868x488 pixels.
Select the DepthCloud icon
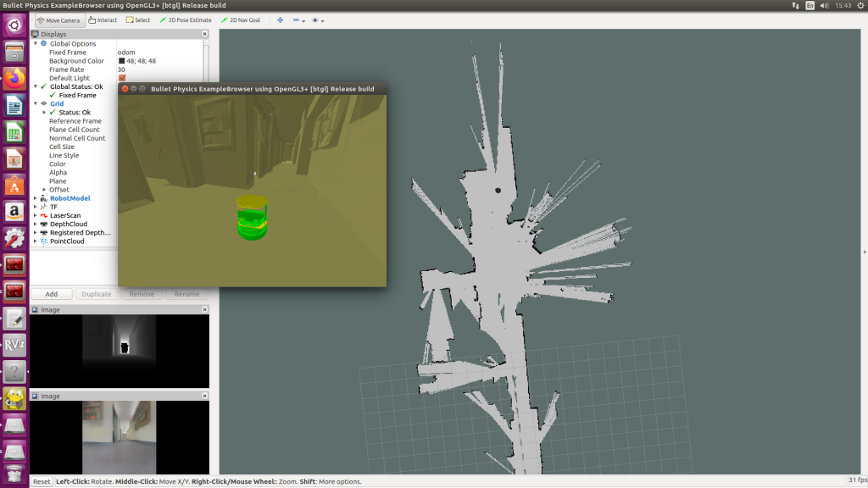(44, 224)
